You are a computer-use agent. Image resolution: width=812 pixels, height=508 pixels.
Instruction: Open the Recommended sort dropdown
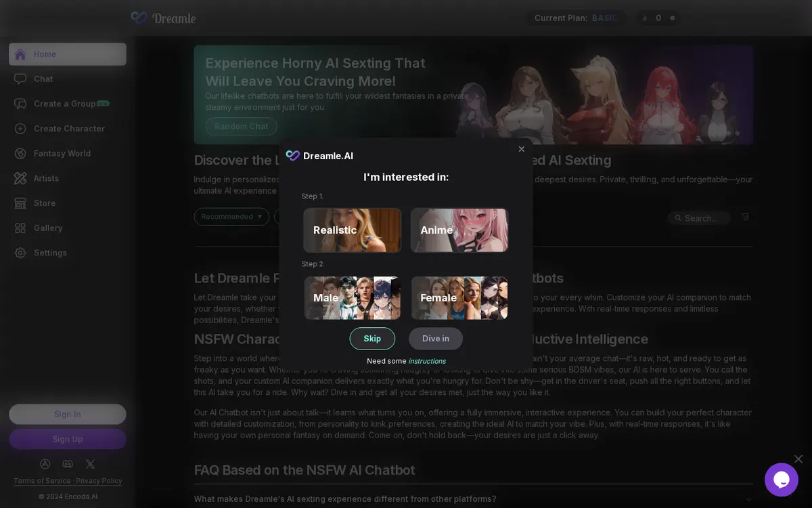point(231,217)
